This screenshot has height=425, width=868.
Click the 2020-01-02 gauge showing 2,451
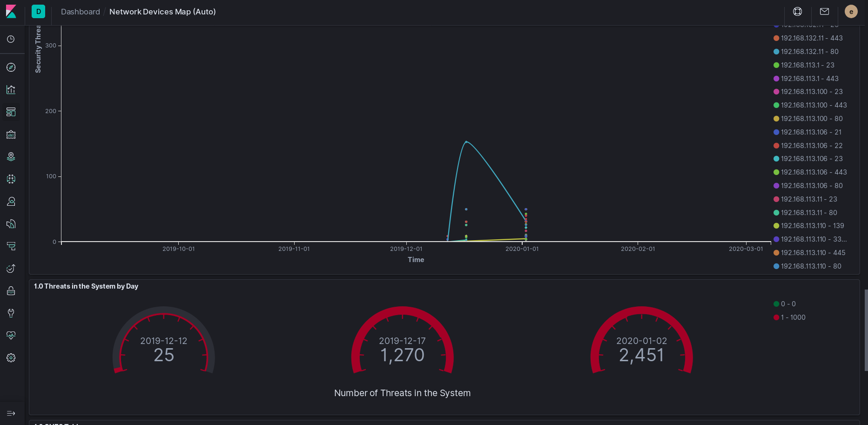tap(642, 341)
